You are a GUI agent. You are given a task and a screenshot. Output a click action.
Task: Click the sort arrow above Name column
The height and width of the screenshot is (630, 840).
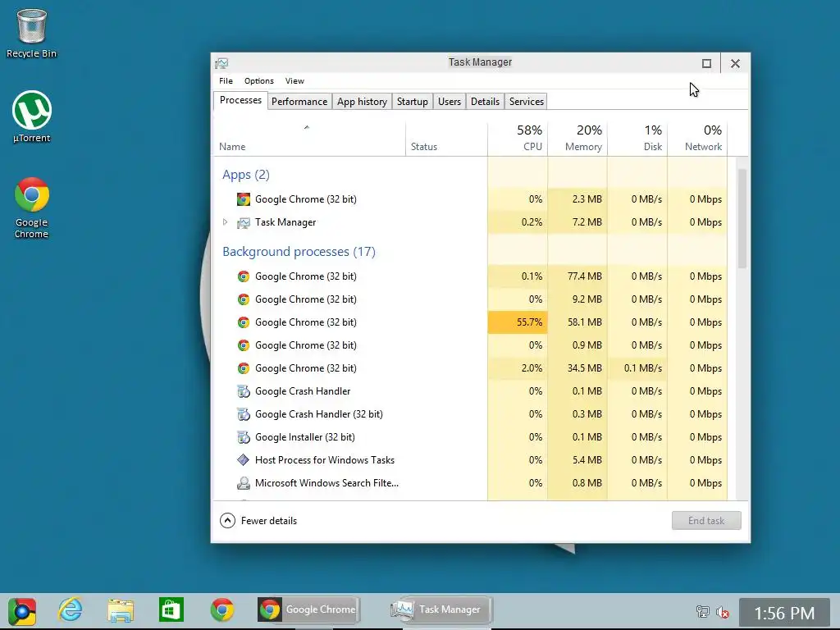click(x=307, y=127)
